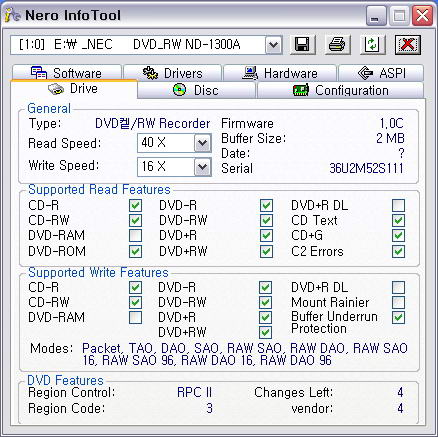Close the Nero InfoTool window
This screenshot has height=437, width=438.
point(422,16)
